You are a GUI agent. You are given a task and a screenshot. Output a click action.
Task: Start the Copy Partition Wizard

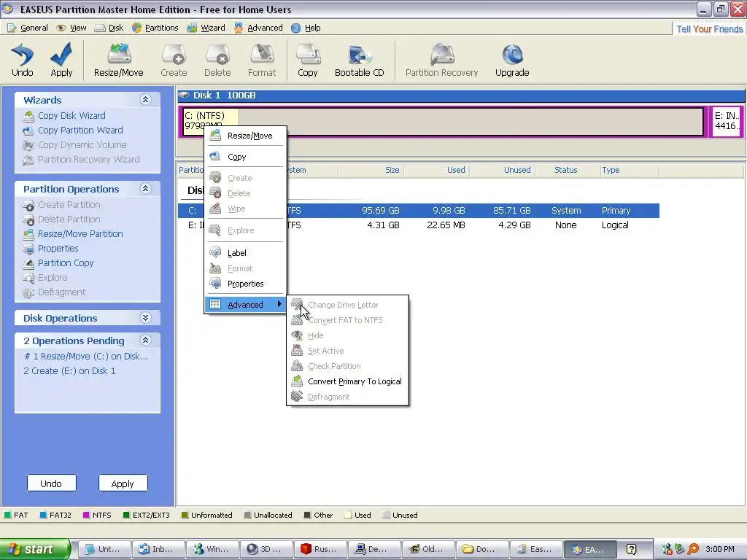click(x=80, y=131)
